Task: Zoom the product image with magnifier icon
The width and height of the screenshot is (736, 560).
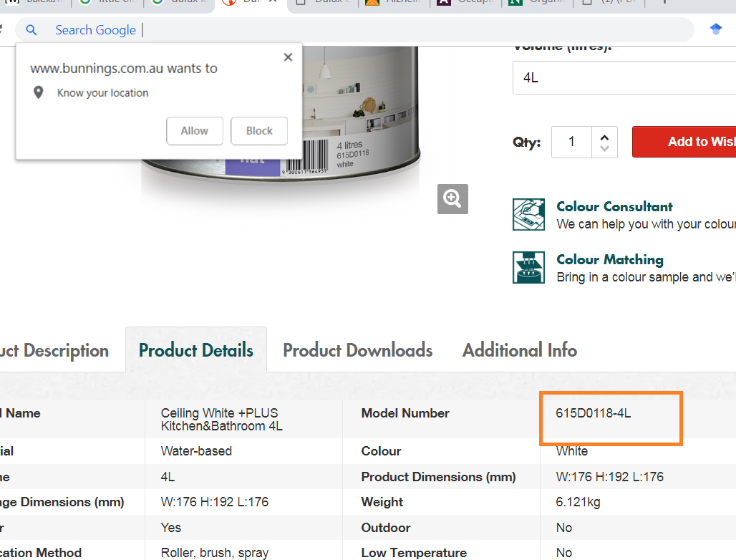Action: point(452,199)
